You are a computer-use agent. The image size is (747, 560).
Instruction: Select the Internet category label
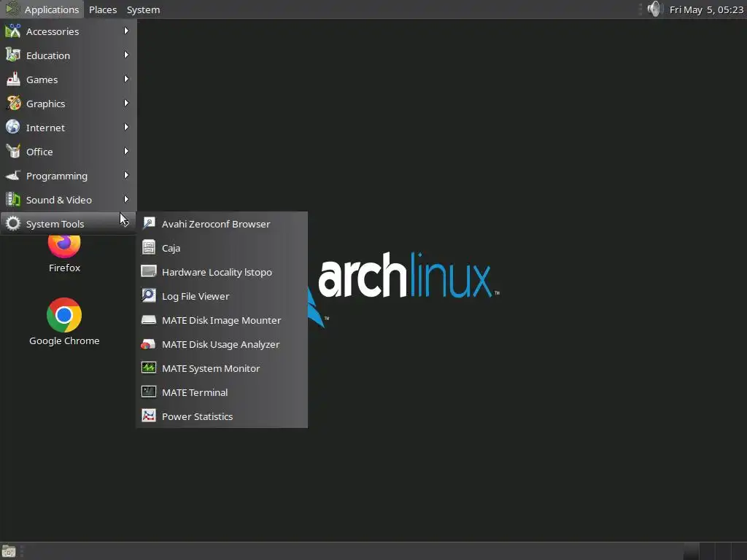(x=45, y=128)
